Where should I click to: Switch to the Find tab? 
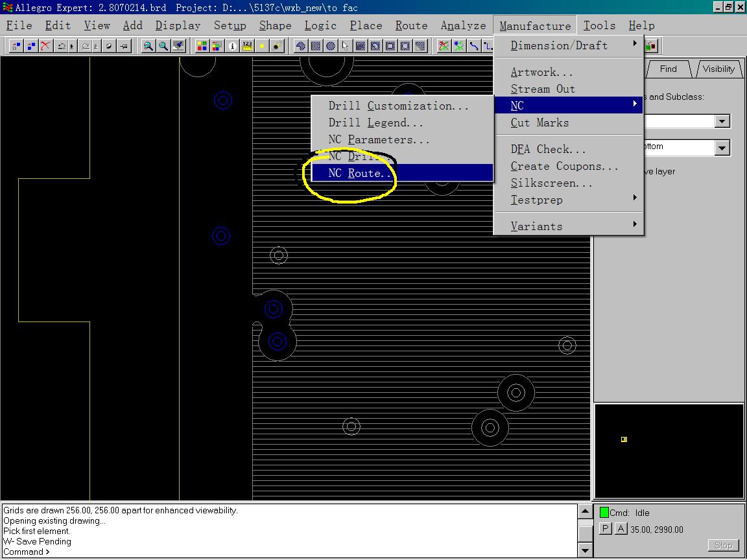coord(668,69)
